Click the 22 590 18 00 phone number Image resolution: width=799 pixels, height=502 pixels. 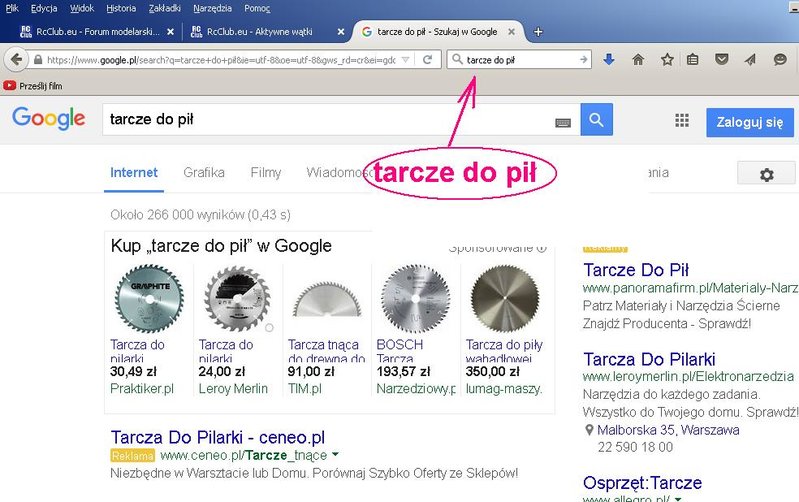coord(635,447)
